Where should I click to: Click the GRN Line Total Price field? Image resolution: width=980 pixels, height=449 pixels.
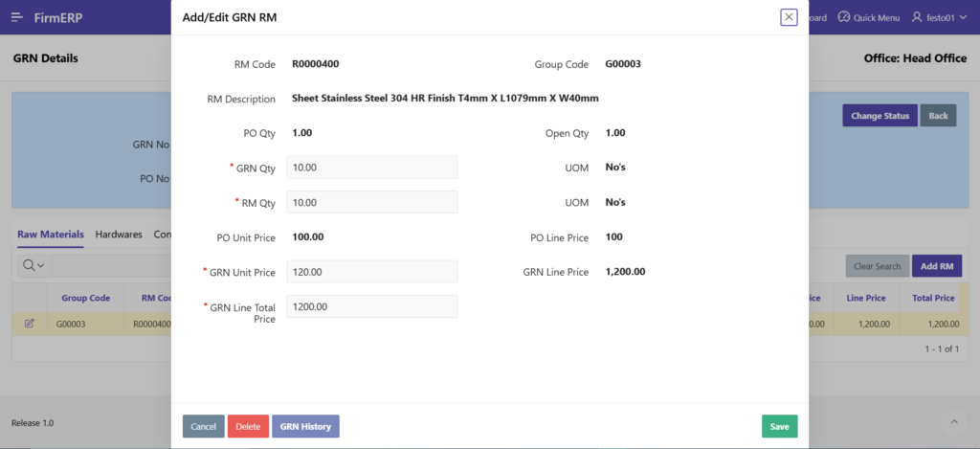point(371,306)
